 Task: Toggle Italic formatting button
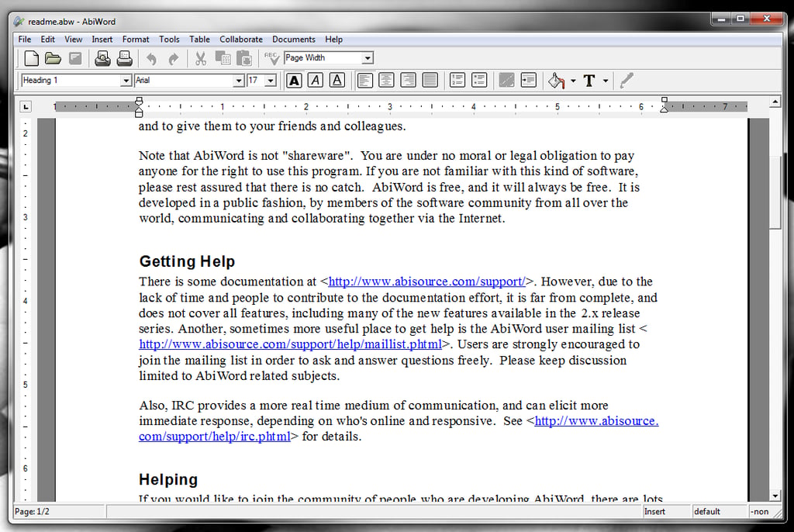point(316,81)
